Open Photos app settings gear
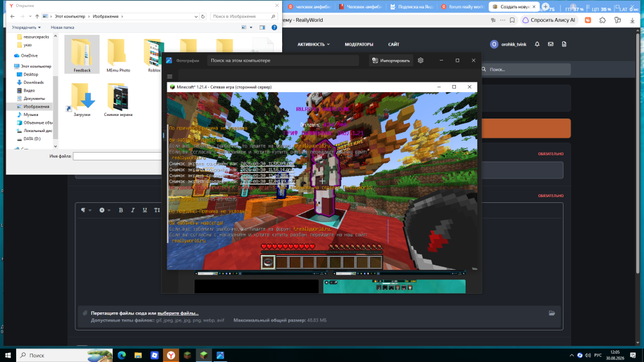The width and height of the screenshot is (644, 362). tap(421, 61)
